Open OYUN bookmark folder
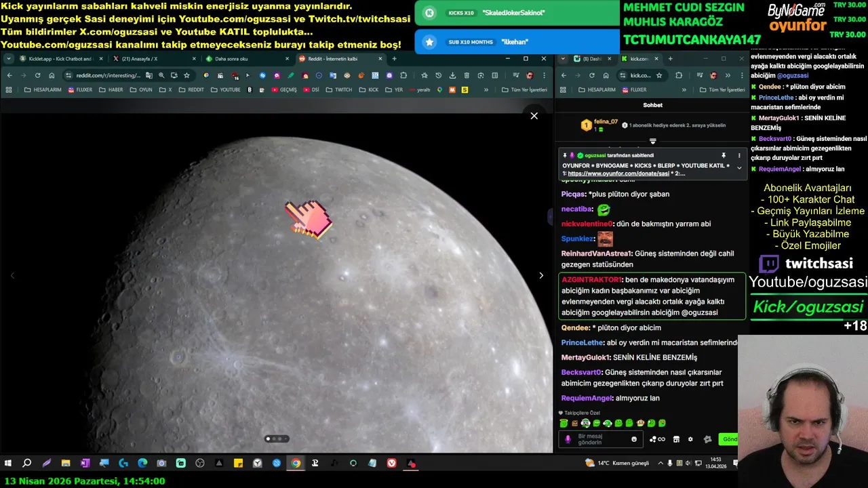Image resolution: width=868 pixels, height=488 pixels. tap(140, 89)
